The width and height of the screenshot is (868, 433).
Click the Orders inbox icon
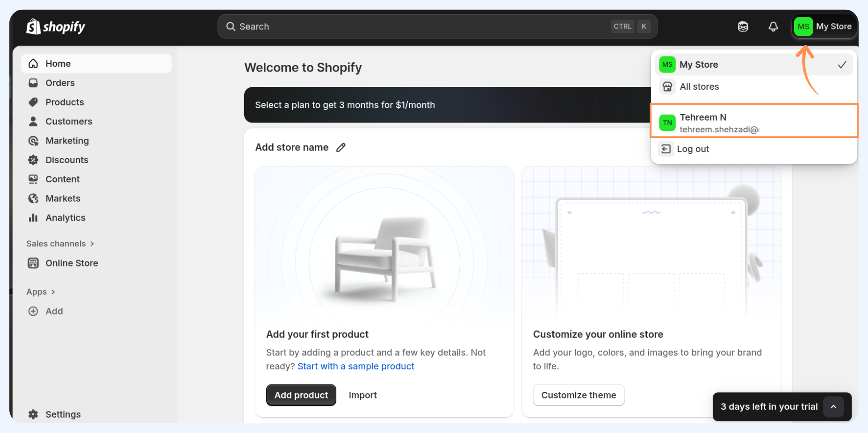(x=33, y=83)
